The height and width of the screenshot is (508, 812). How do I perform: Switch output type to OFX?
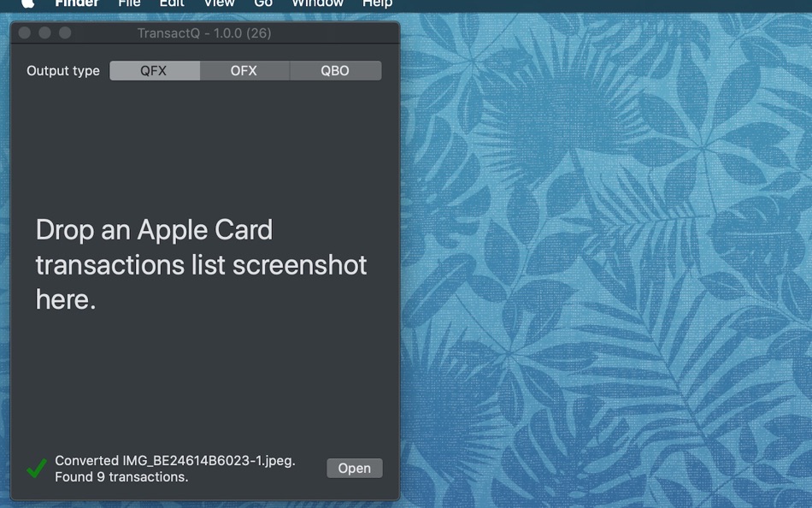pos(244,70)
